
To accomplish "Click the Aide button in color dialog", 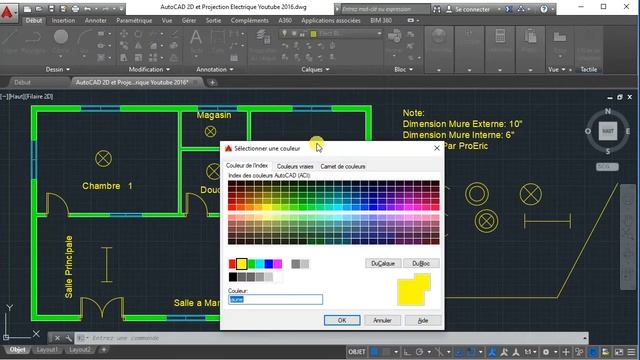I will click(x=423, y=320).
